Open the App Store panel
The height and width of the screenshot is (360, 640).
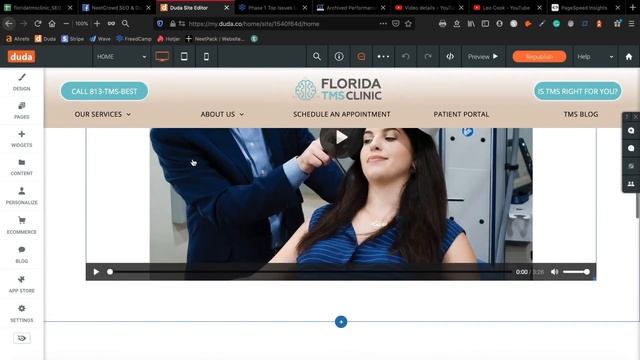point(22,284)
